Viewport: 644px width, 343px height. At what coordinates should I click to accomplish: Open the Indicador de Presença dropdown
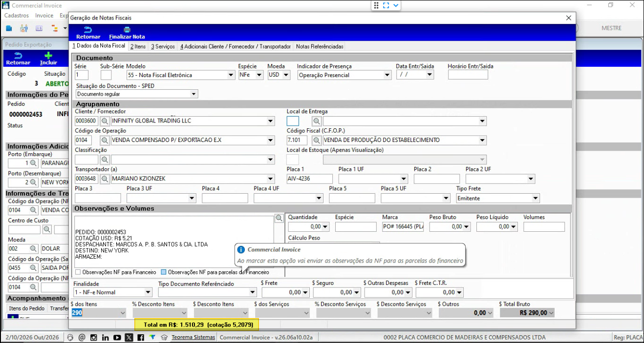pyautogui.click(x=387, y=75)
